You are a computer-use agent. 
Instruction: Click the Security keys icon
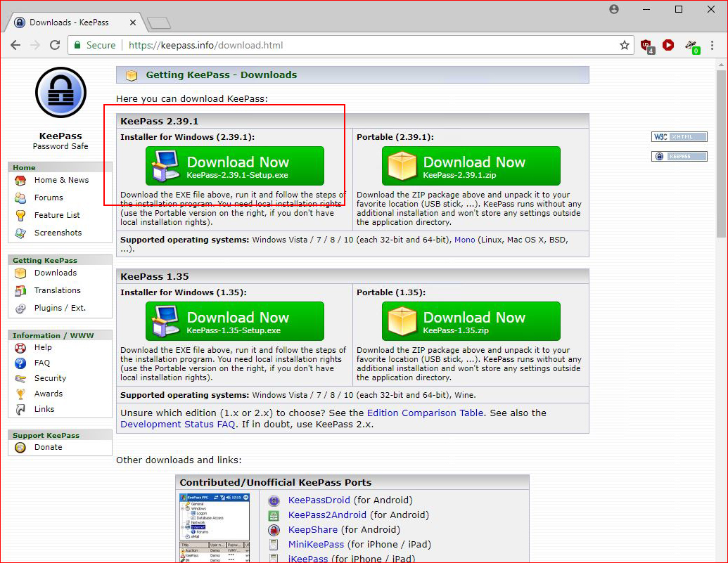[20, 378]
